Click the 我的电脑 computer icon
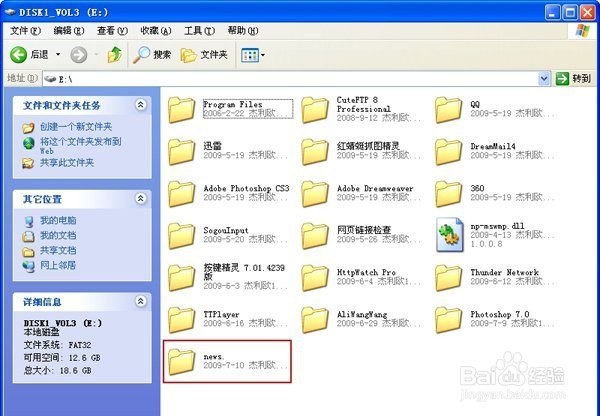Screen dimensions: 600x416 [29, 221]
